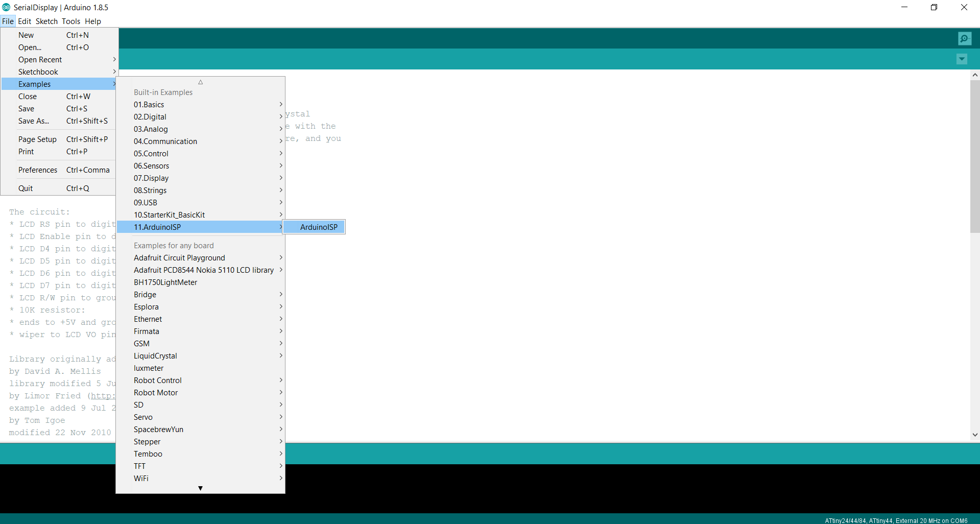This screenshot has height=524, width=980.
Task: Expand 04.Communication examples
Action: 201,141
